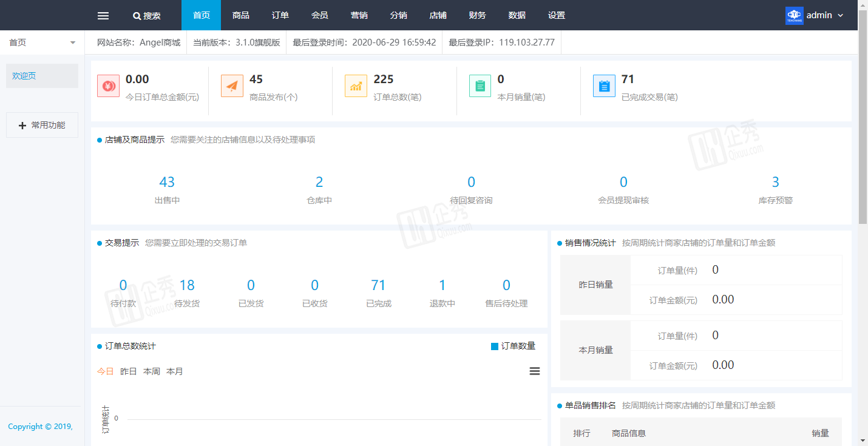
Task: Click the 常用功能 button
Action: click(42, 125)
